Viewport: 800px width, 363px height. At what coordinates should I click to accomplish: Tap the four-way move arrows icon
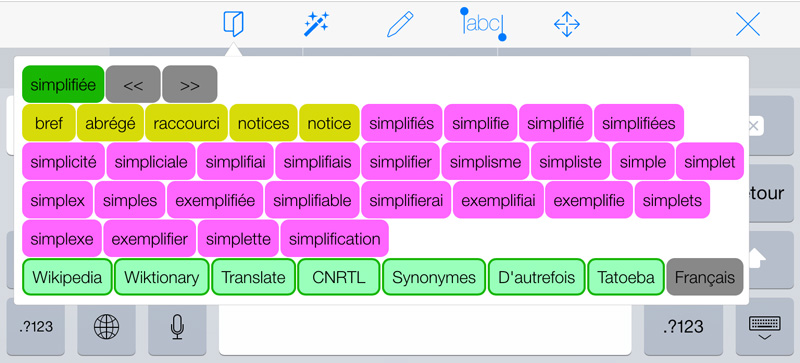[x=567, y=24]
